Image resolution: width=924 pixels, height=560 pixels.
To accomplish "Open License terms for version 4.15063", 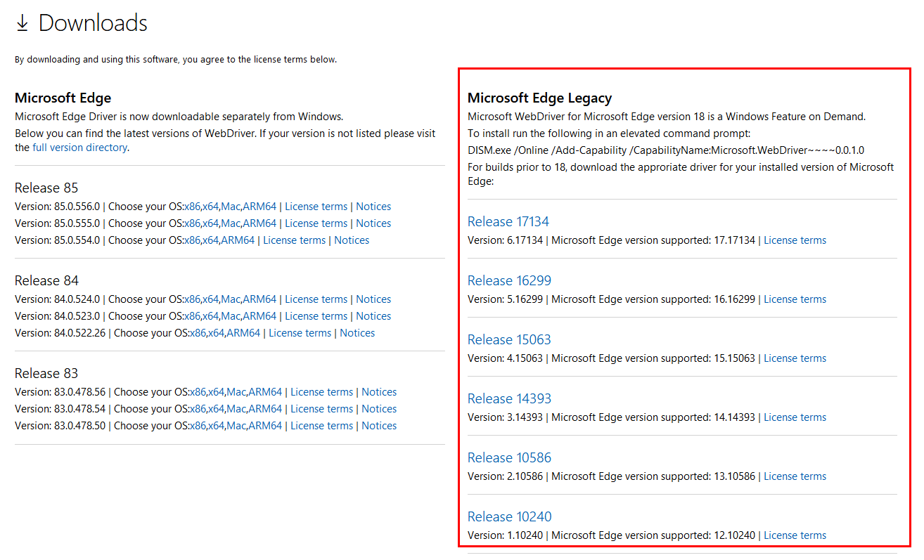I will [x=795, y=358].
